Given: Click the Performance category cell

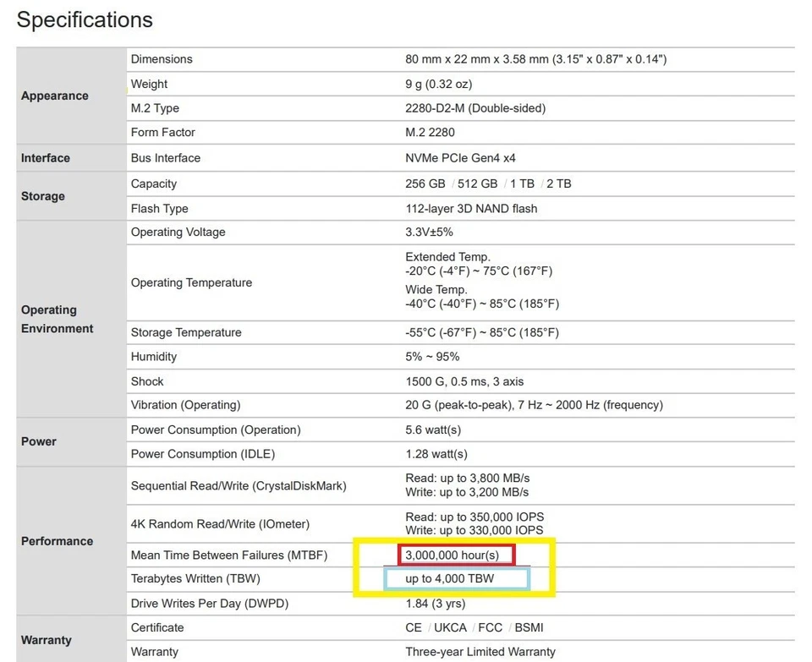Looking at the screenshot, I should click(58, 541).
